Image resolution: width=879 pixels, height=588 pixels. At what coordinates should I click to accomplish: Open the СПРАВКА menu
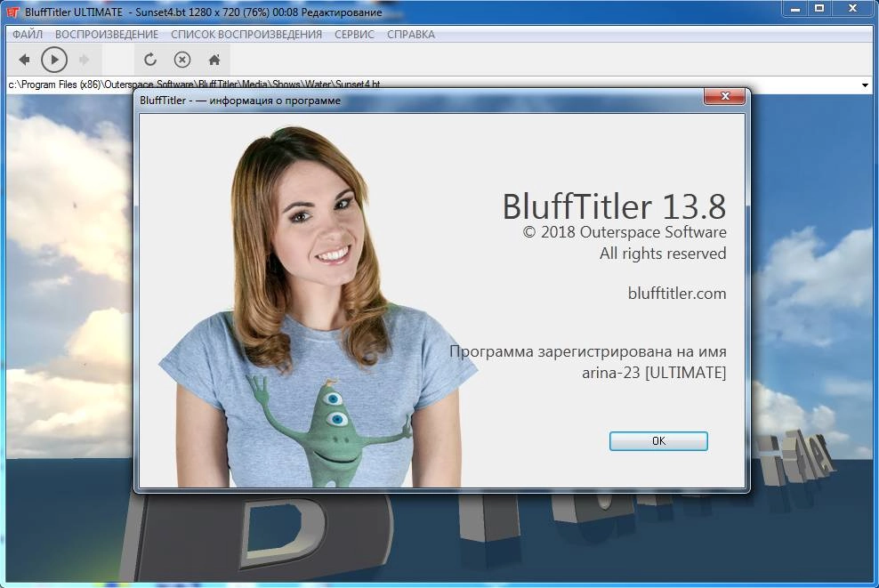[411, 34]
